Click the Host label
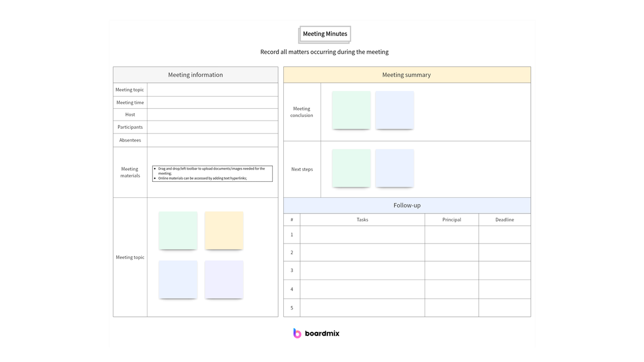The height and width of the screenshot is (362, 644). [x=130, y=115]
